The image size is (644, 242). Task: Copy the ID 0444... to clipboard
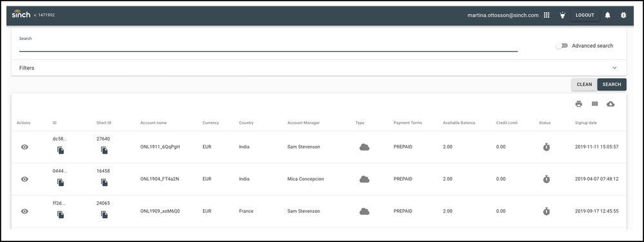click(61, 183)
